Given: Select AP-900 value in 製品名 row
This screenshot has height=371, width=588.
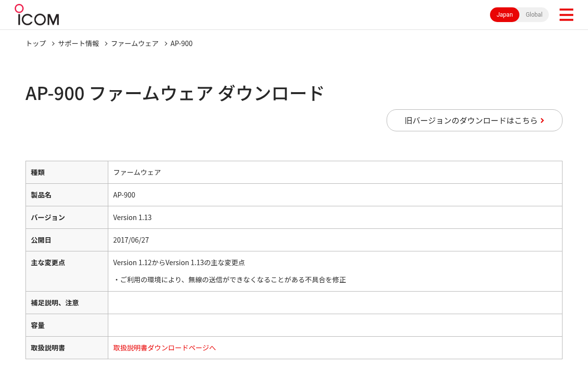Looking at the screenshot, I should point(124,195).
